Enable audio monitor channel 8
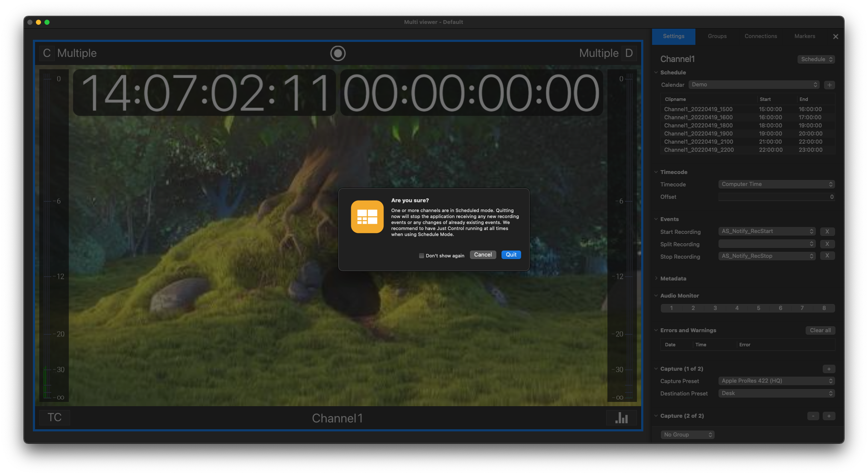This screenshot has width=868, height=475. (x=824, y=308)
